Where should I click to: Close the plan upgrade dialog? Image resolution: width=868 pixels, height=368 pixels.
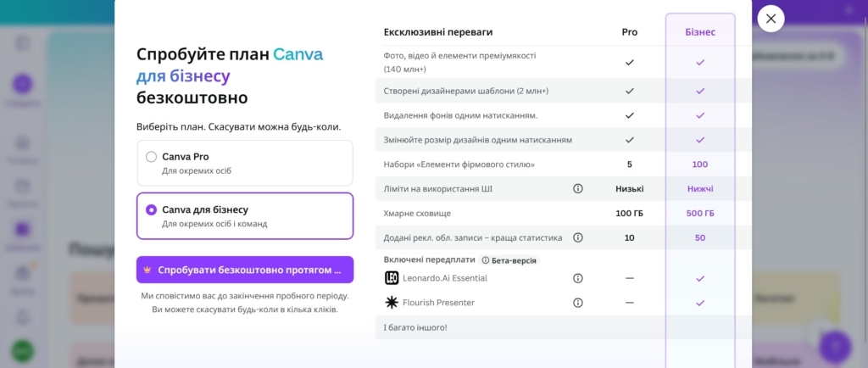[x=771, y=19]
